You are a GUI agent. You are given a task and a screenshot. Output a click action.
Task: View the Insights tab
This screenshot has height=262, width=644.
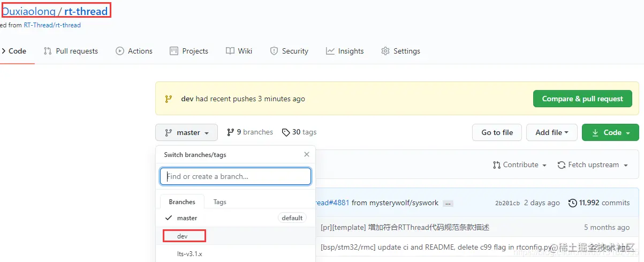click(345, 51)
